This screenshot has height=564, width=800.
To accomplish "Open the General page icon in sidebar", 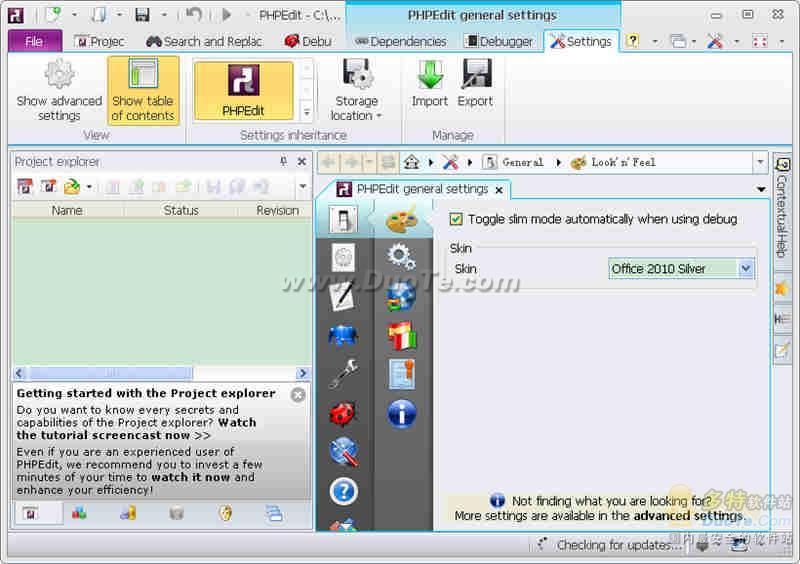I will click(343, 220).
